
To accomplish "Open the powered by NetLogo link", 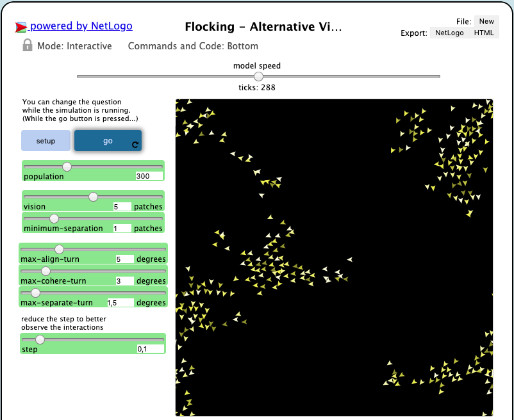I will pyautogui.click(x=81, y=26).
